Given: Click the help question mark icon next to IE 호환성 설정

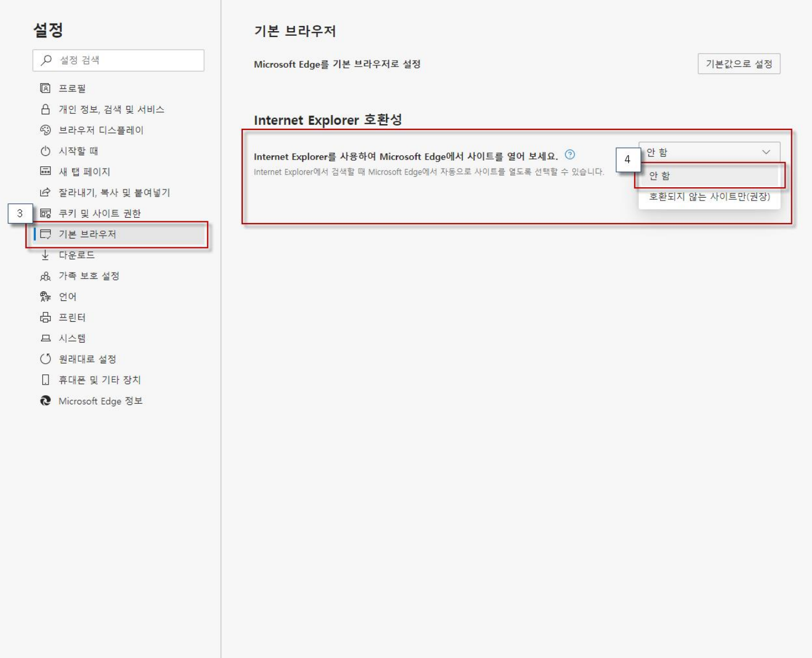Looking at the screenshot, I should (x=570, y=154).
